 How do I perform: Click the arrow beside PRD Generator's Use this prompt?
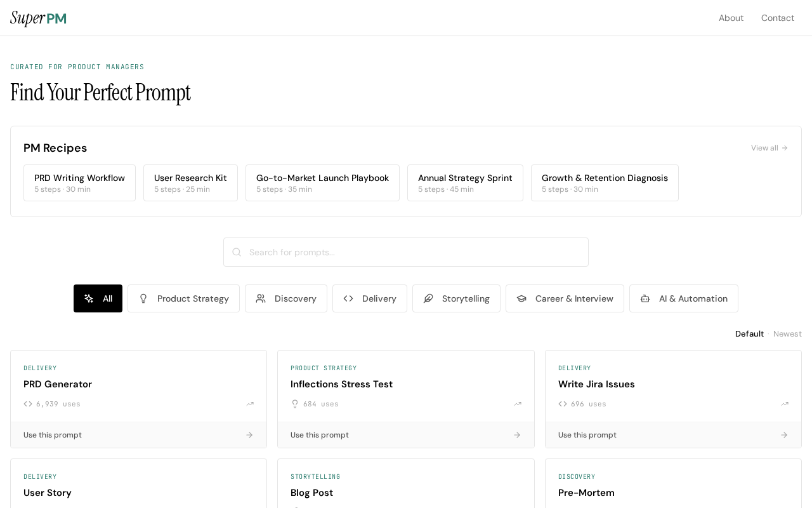(249, 435)
